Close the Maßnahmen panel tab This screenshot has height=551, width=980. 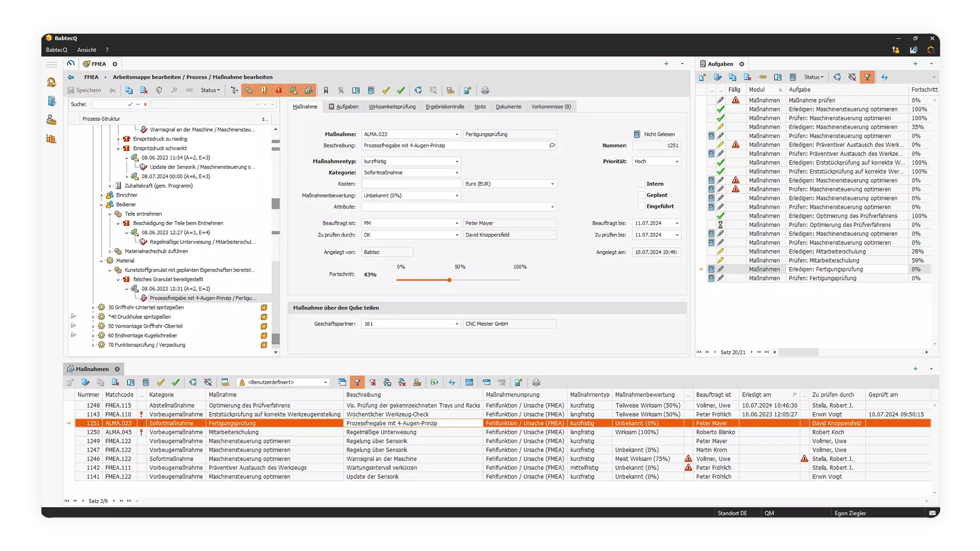[117, 369]
